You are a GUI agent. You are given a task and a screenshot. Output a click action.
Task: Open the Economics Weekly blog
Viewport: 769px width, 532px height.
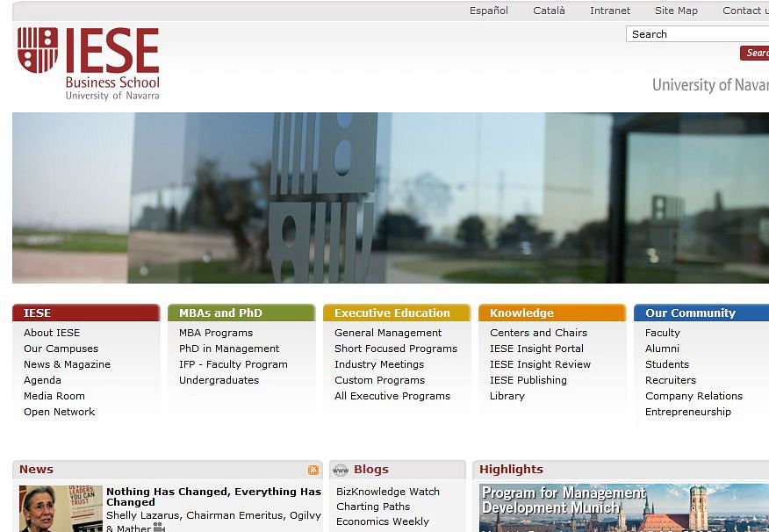pos(383,521)
